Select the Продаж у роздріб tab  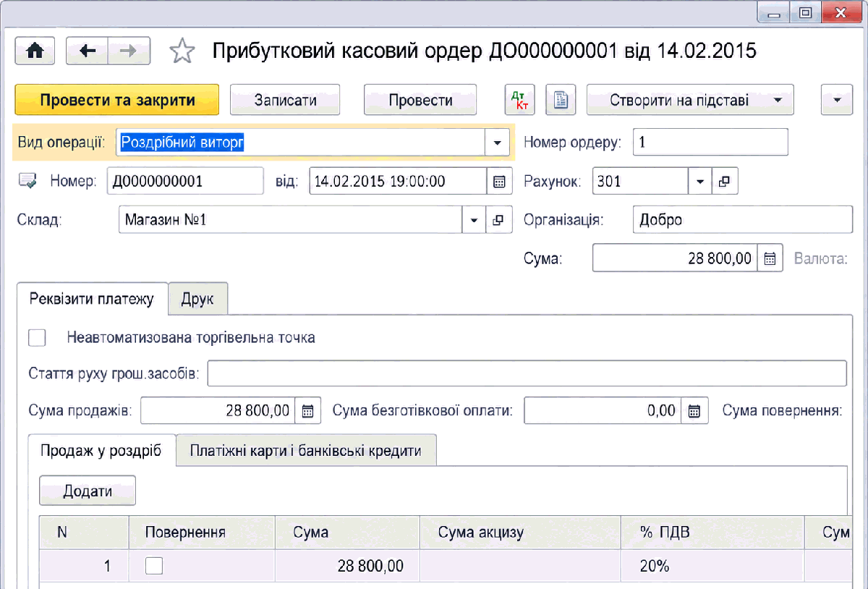101,450
